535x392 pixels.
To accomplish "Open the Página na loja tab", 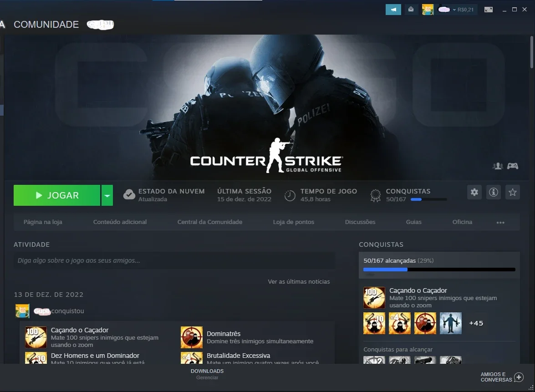I will point(43,222).
